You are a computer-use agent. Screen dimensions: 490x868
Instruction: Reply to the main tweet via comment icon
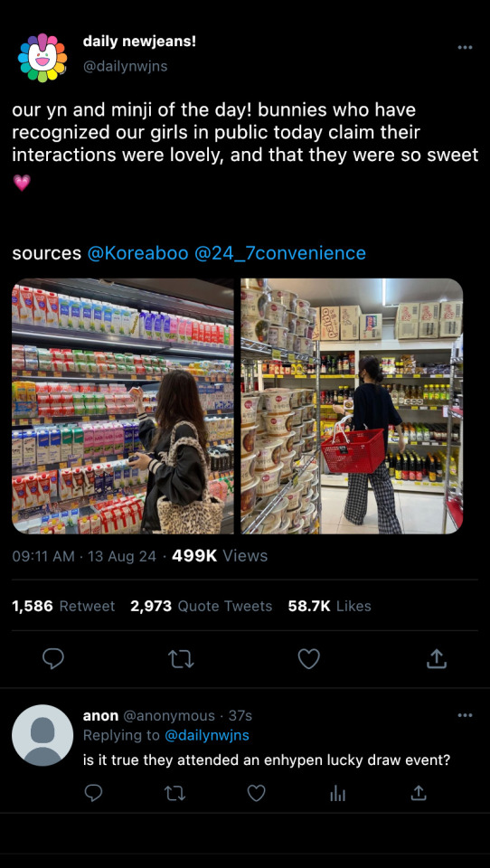tap(53, 659)
